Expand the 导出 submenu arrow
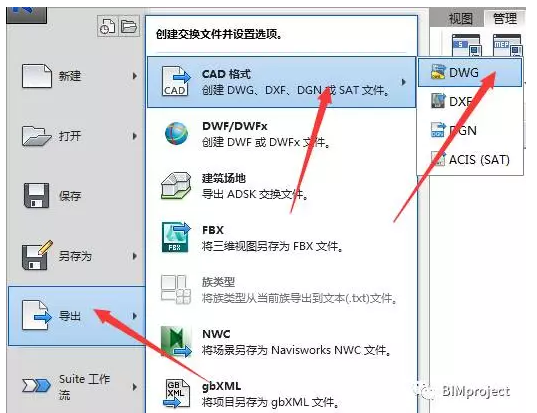This screenshot has height=413, width=537. pyautogui.click(x=135, y=316)
